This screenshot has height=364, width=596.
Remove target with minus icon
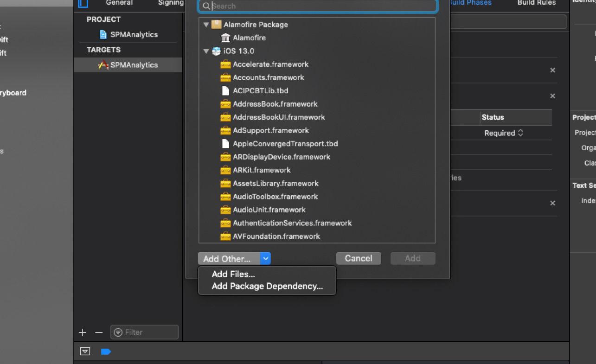point(99,332)
